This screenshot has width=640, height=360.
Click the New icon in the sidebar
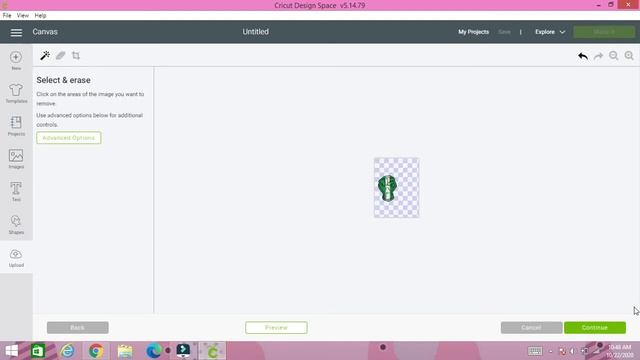click(16, 60)
